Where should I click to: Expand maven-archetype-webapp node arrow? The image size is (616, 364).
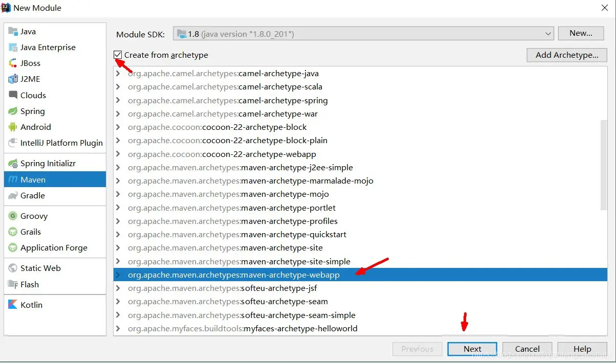tap(118, 275)
